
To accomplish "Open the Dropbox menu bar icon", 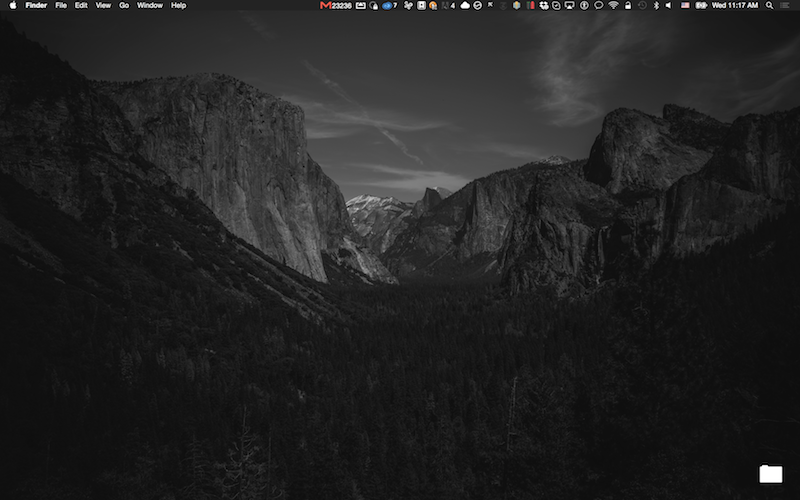I will (543, 6).
